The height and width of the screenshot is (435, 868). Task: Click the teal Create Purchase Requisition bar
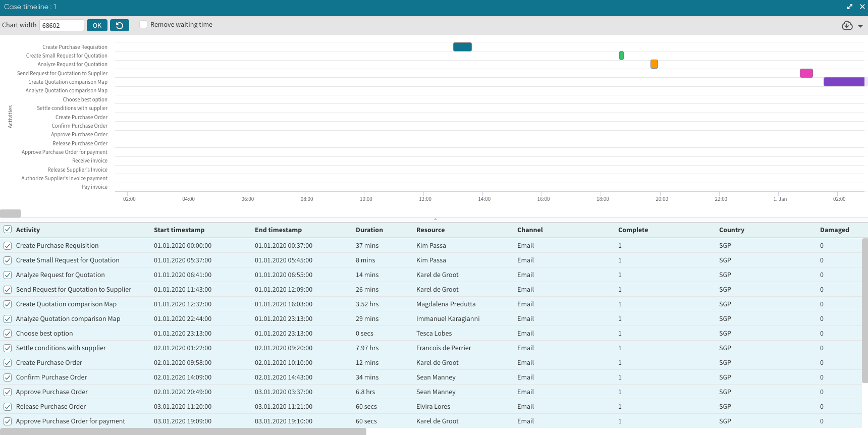coord(462,47)
